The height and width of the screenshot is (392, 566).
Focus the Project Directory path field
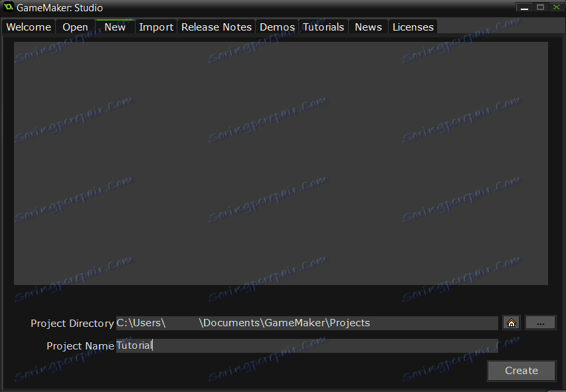[x=307, y=323]
